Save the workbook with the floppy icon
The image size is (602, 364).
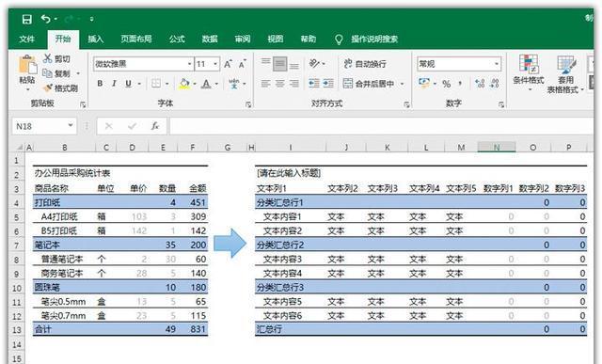pyautogui.click(x=26, y=19)
